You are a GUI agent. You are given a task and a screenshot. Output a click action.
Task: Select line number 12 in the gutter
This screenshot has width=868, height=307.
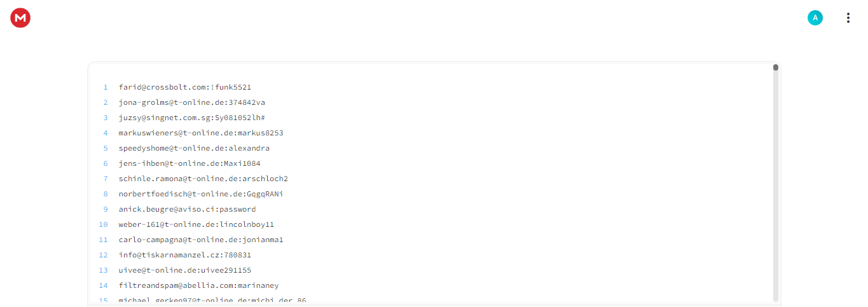coord(104,255)
